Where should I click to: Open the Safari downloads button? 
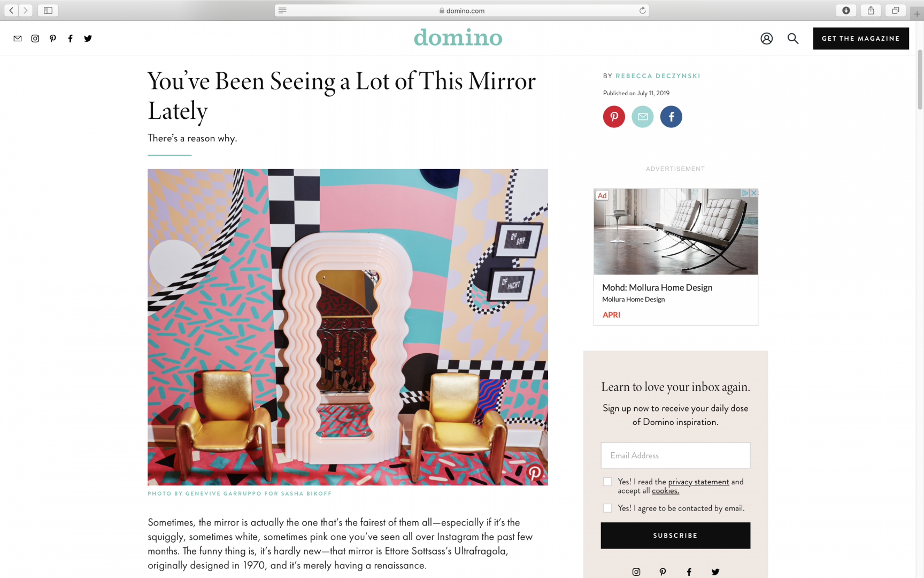coord(846,10)
